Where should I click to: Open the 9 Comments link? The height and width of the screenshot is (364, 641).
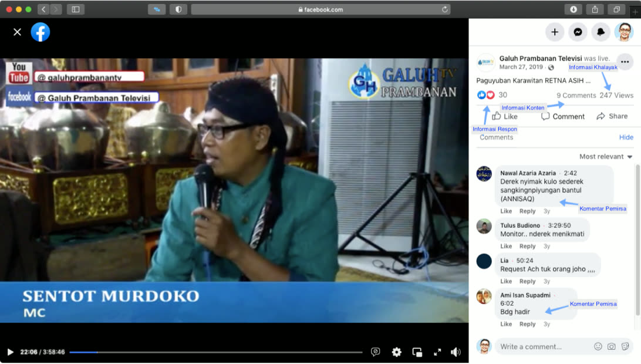point(576,95)
